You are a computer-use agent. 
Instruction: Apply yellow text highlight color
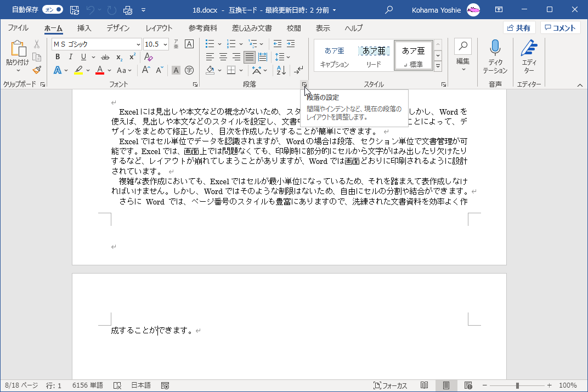coord(78,70)
